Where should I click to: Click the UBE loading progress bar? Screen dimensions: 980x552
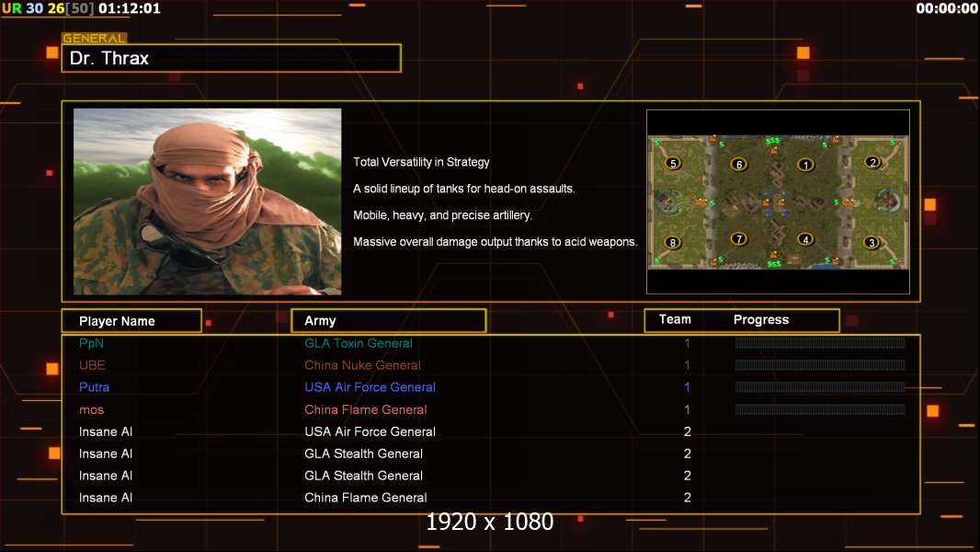(820, 365)
